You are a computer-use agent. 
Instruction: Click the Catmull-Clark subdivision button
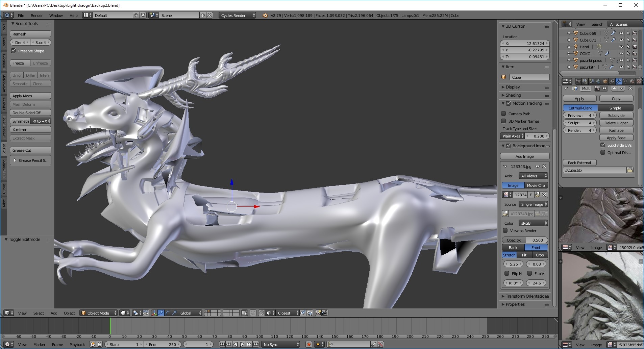(580, 108)
